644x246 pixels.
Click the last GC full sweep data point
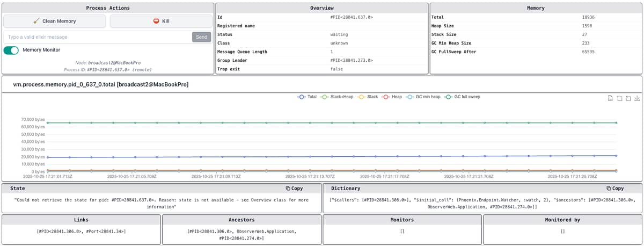click(x=616, y=122)
